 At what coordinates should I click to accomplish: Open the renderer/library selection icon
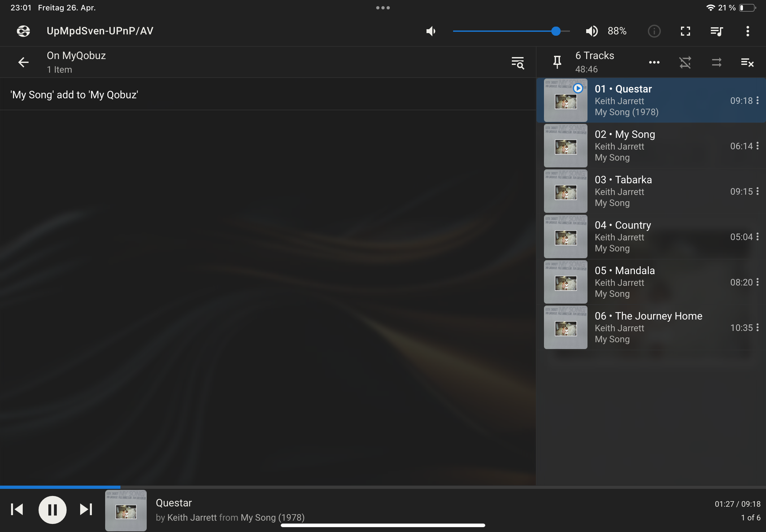point(23,31)
